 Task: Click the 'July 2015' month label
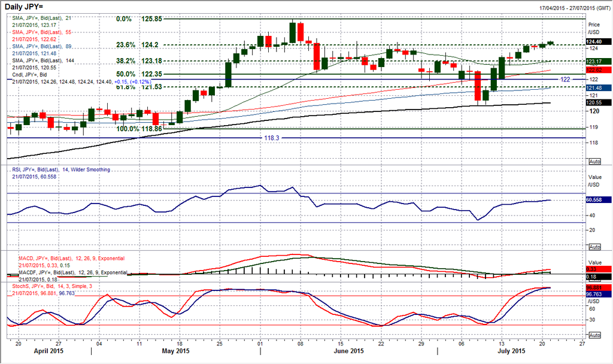point(511,351)
